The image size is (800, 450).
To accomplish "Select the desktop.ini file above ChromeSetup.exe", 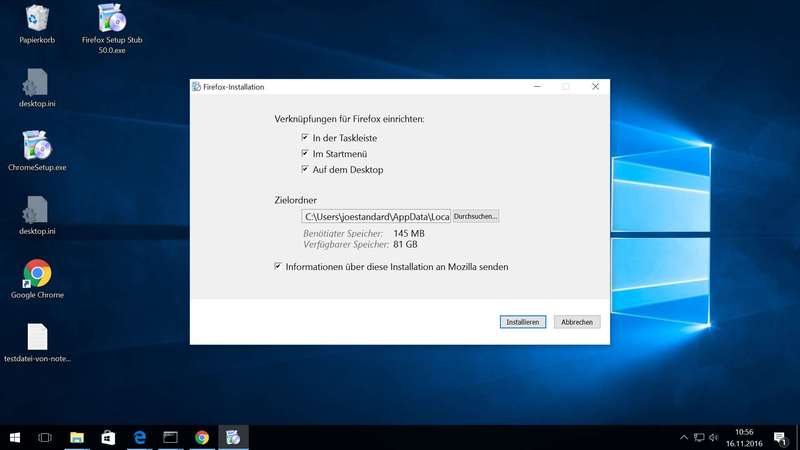I will (x=37, y=88).
